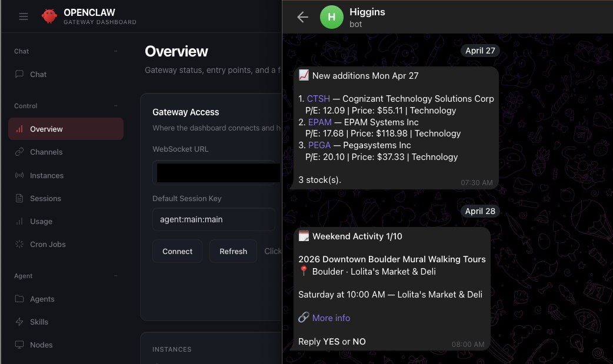This screenshot has width=613, height=364.
Task: Collapse the Chat sidebar section
Action: pyautogui.click(x=115, y=51)
